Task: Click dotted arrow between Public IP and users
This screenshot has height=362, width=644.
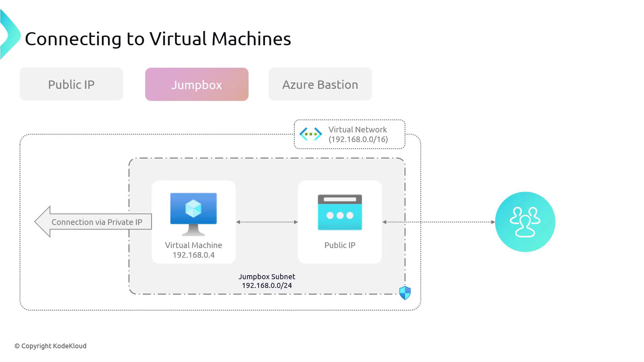Action: [439, 222]
